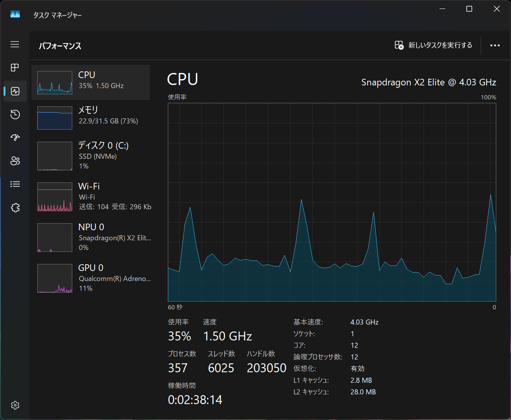Click 新しいタスクを実行する button
511x420 pixels.
click(433, 45)
